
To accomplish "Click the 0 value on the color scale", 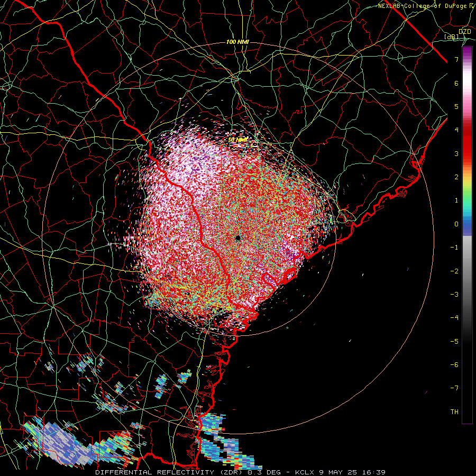I will point(456,224).
